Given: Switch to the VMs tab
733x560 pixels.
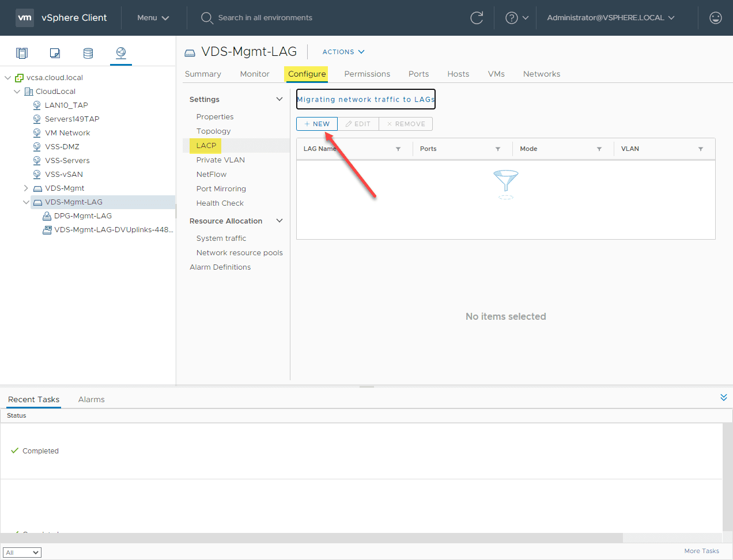Looking at the screenshot, I should pyautogui.click(x=496, y=74).
